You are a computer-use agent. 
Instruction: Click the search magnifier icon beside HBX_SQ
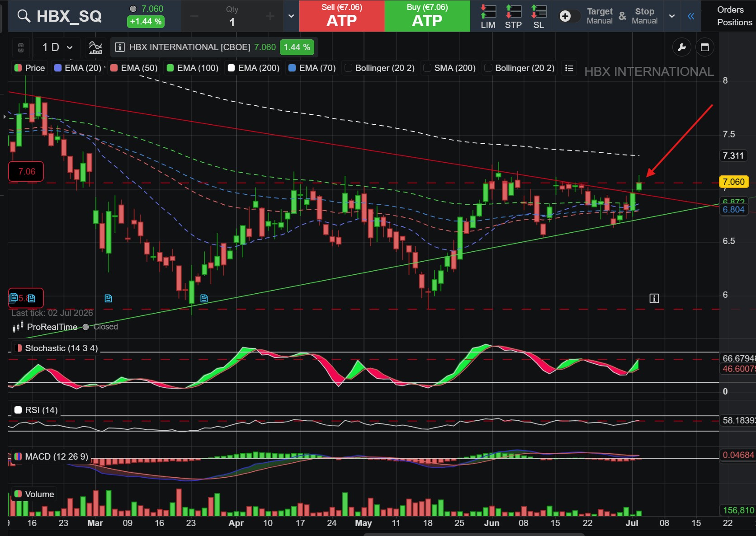point(24,16)
